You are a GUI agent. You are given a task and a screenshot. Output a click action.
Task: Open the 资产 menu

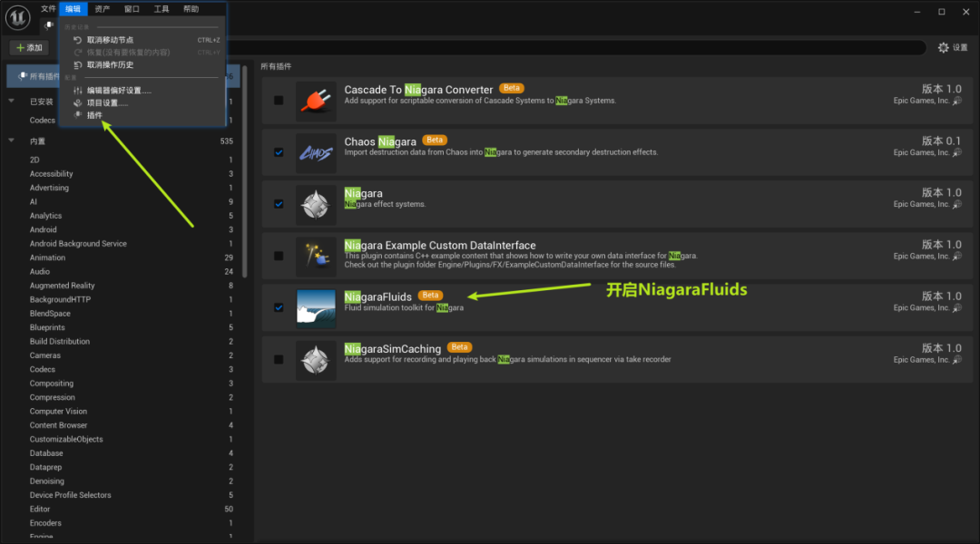pos(102,9)
